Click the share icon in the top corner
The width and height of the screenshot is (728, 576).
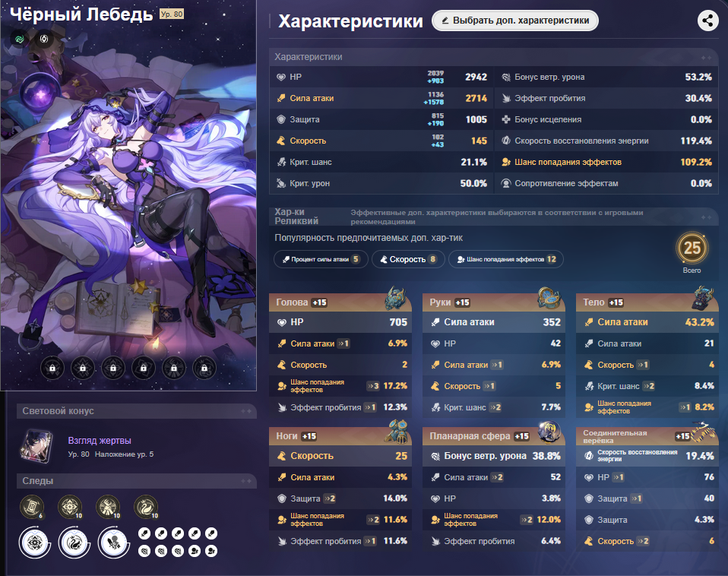point(707,21)
